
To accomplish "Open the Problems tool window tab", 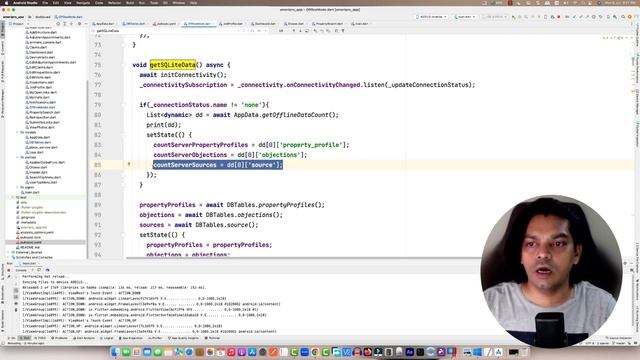I will tap(59, 338).
